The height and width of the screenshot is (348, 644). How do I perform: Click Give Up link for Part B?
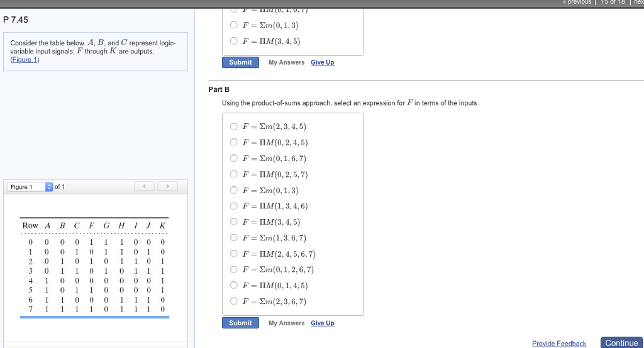point(323,323)
